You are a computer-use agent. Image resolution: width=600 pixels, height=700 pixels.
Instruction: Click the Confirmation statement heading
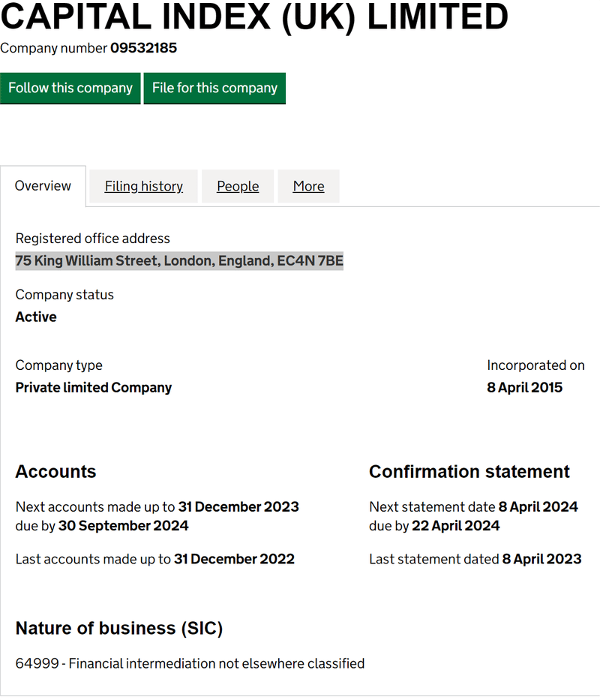coord(469,472)
